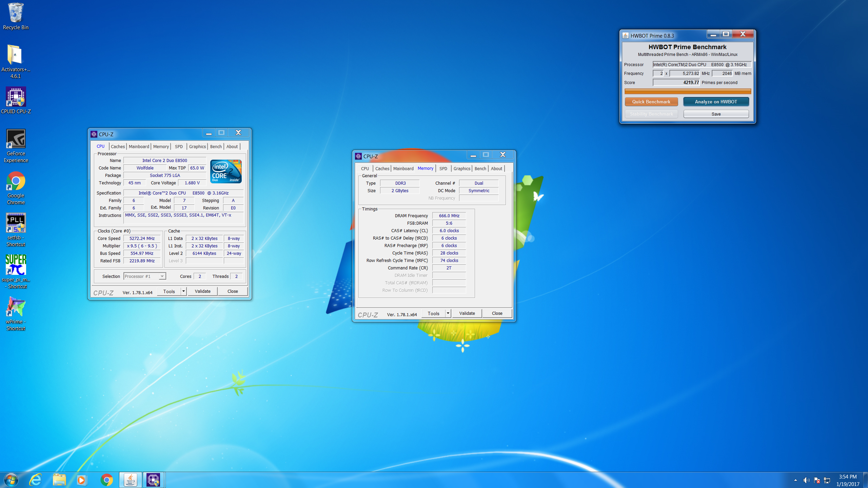The image size is (868, 488).
Task: Open Caches tab in right CPU-Z window
Action: click(382, 168)
